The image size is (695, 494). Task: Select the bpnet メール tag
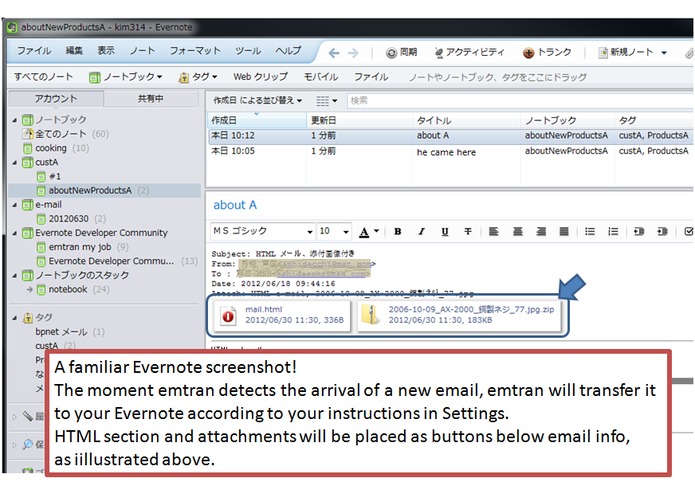pyautogui.click(x=61, y=332)
